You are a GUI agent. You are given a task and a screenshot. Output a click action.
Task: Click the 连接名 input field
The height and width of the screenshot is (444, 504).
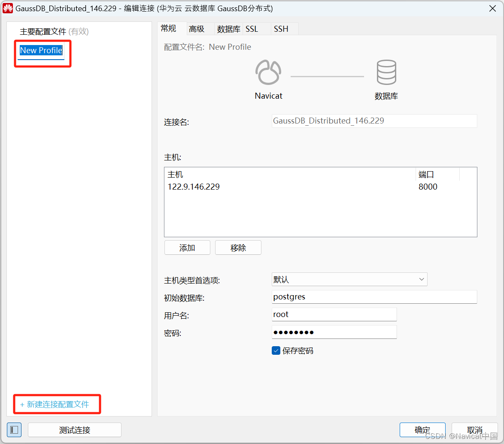point(374,121)
